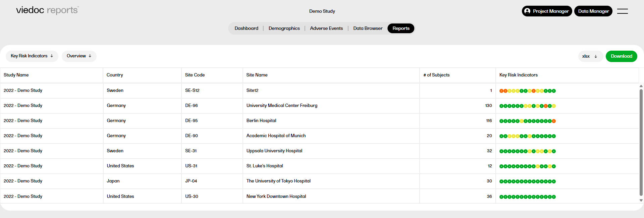Click first orange risk indicator dot for Site12
The image size is (644, 218).
point(501,91)
